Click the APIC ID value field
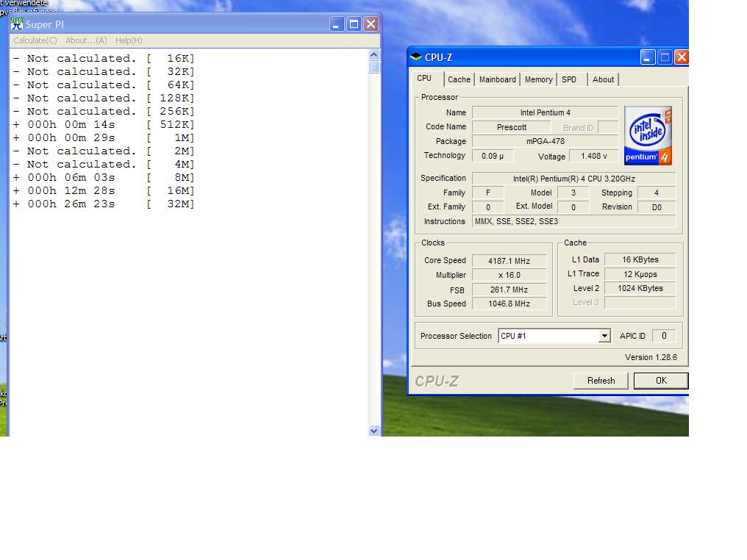Viewport: 747px width, 560px height. click(664, 336)
